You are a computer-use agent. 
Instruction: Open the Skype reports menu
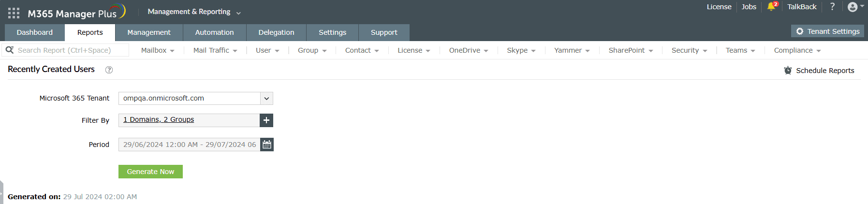[x=521, y=50]
